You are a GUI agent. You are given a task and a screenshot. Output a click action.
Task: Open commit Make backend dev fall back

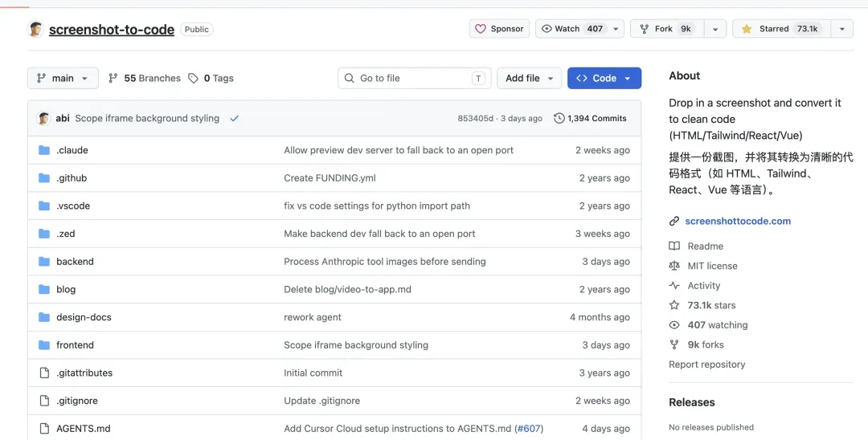pos(379,234)
